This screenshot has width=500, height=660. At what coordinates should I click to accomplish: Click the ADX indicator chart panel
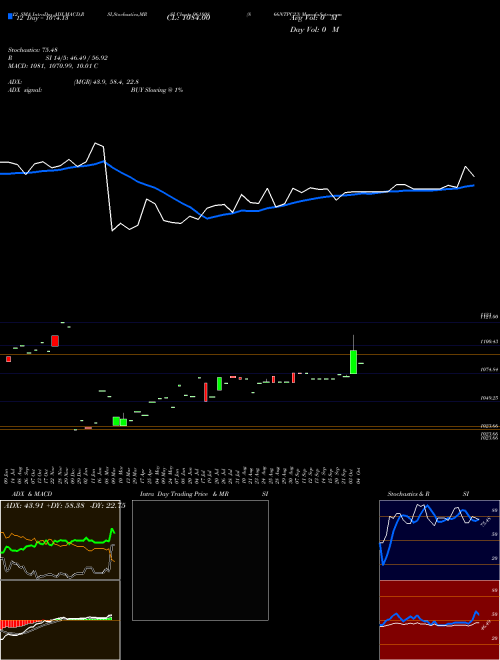[x=60, y=540]
